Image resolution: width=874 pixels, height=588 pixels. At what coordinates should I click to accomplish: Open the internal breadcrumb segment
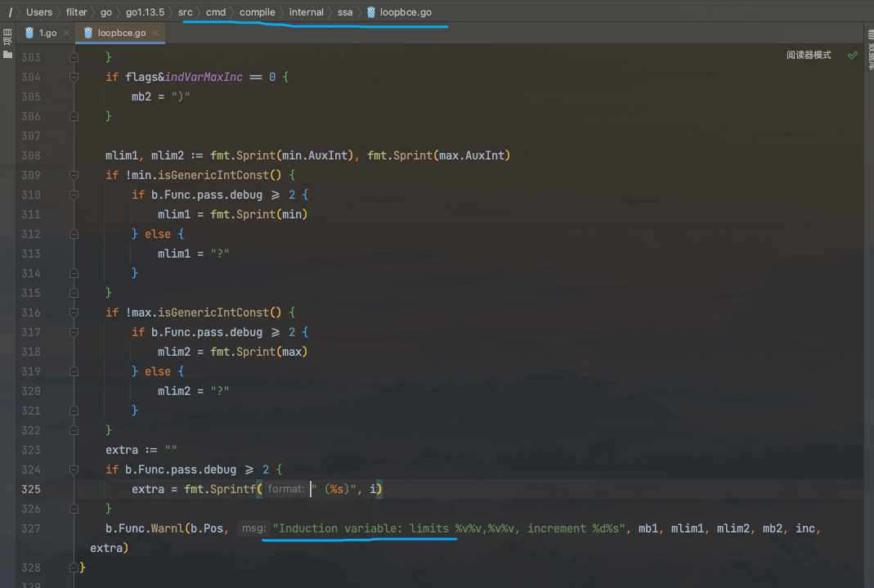(306, 11)
